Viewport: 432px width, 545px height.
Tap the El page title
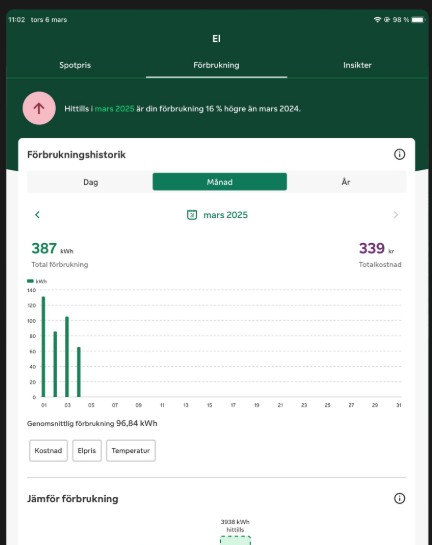tap(216, 39)
